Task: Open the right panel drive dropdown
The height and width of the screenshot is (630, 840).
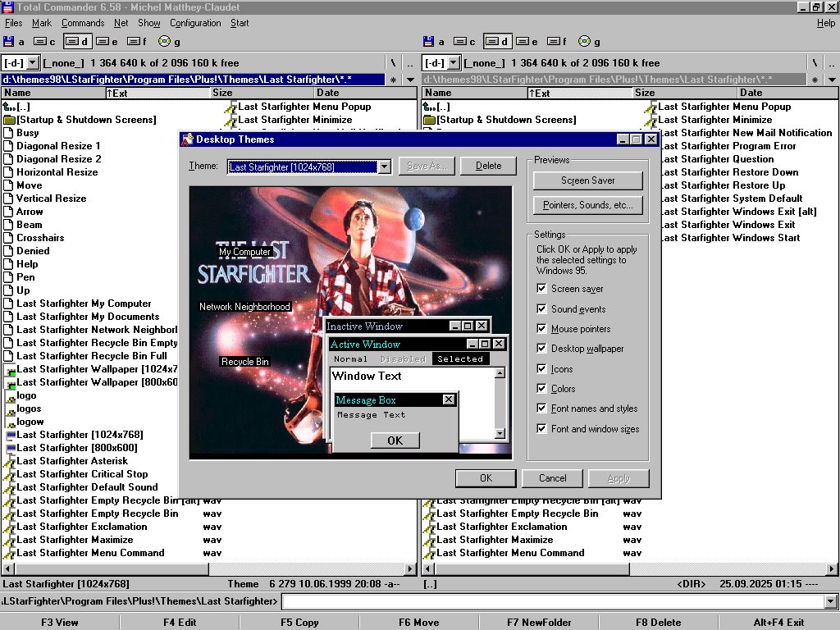Action: pyautogui.click(x=453, y=63)
